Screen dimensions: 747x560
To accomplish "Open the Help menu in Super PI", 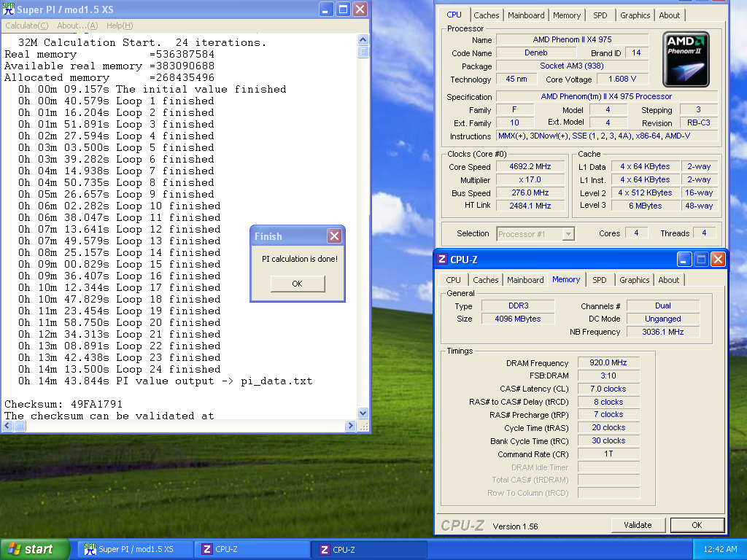I will pyautogui.click(x=120, y=26).
